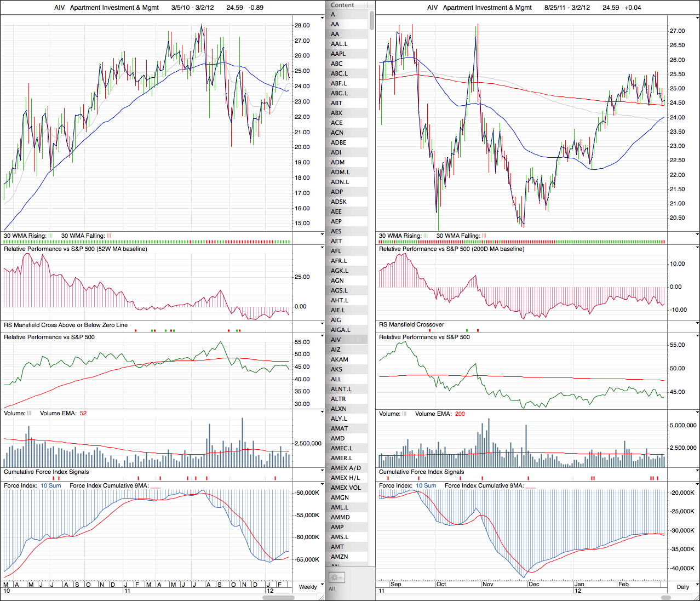
Task: Choose AMZN from the symbol list
Action: [x=340, y=557]
